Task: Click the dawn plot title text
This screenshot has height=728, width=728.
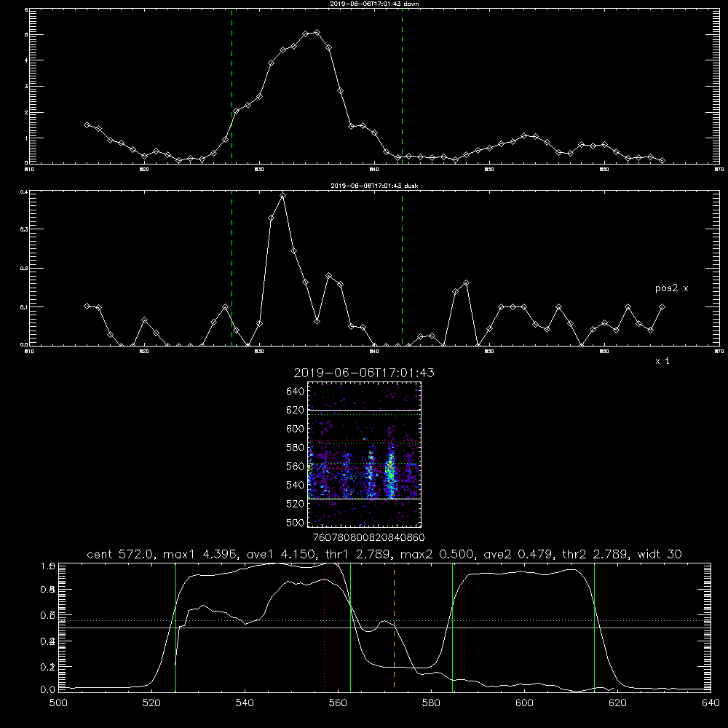Action: 374,4
